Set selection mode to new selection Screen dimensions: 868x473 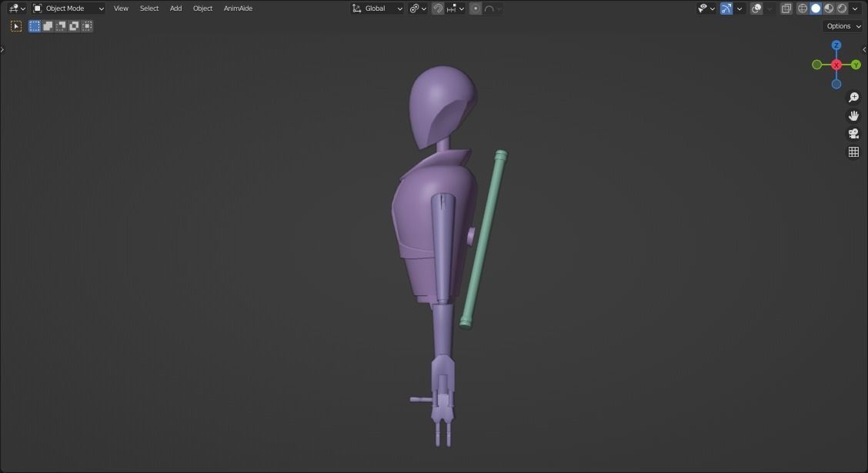coord(35,26)
